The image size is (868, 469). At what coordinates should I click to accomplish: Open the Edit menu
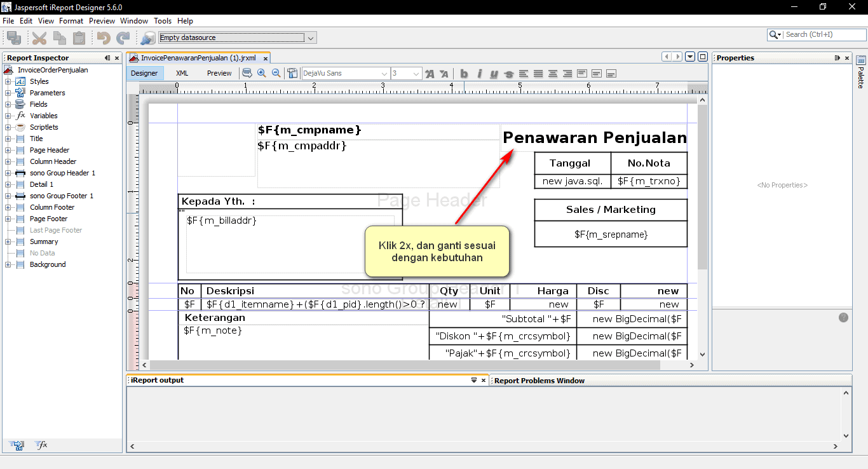click(26, 21)
